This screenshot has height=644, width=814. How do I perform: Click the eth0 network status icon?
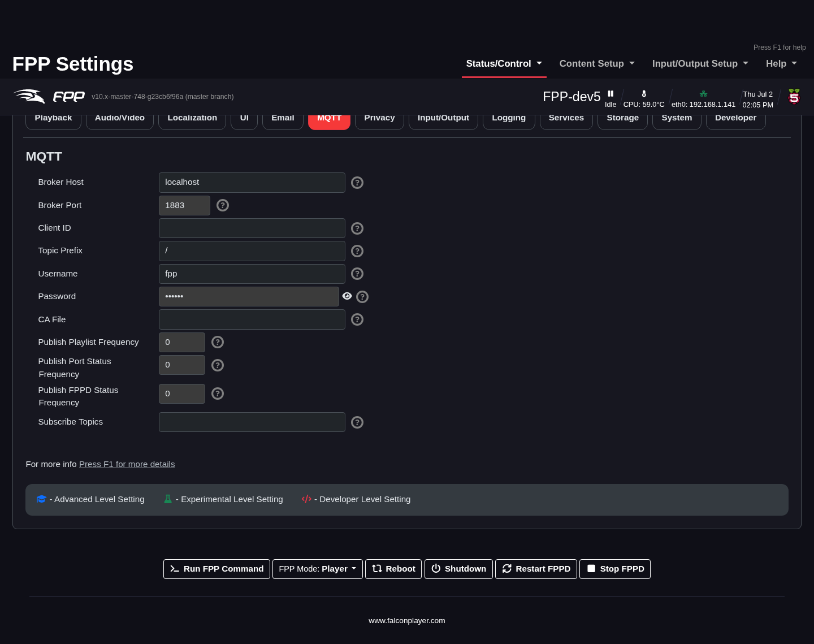703,94
